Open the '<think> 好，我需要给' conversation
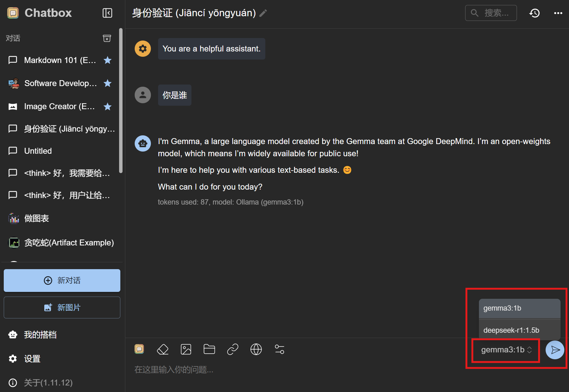The image size is (569, 392). [60, 173]
